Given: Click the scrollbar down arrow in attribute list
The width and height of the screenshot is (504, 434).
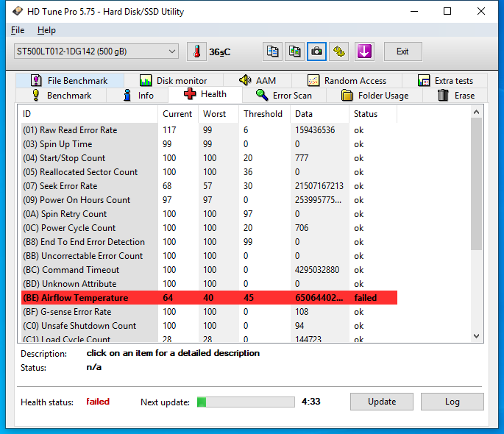Looking at the screenshot, I should pos(477,335).
